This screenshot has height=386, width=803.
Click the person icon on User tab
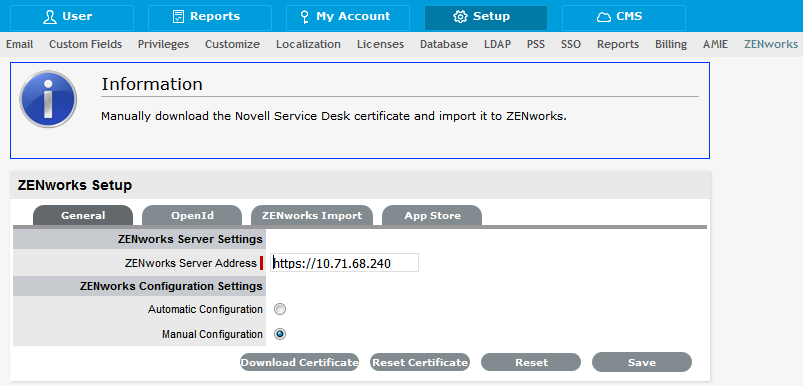click(x=49, y=17)
